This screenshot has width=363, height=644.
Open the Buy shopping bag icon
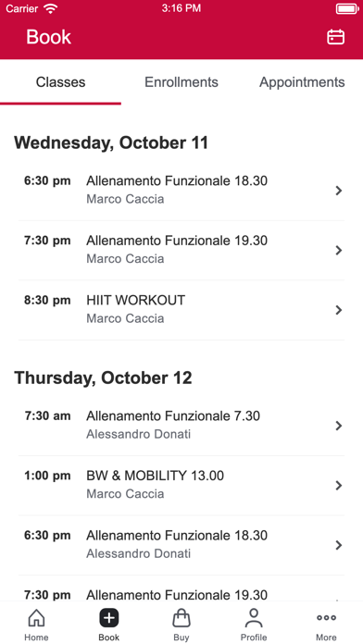pyautogui.click(x=181, y=618)
